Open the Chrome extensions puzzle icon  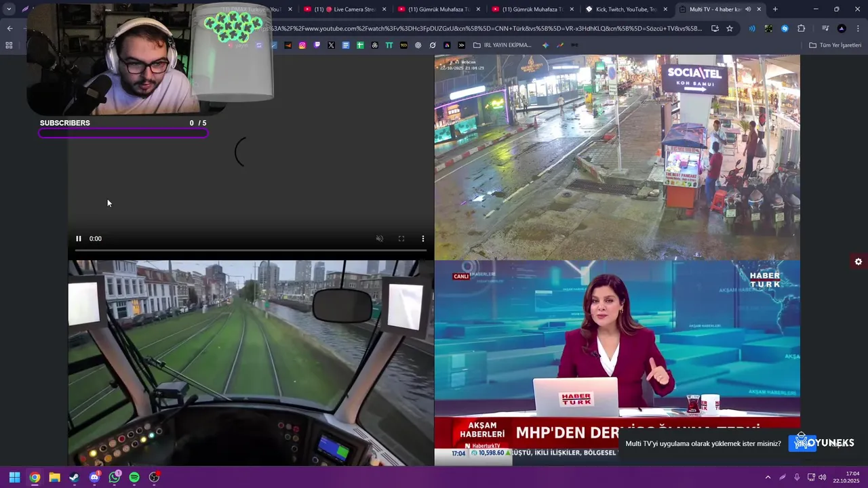click(801, 28)
